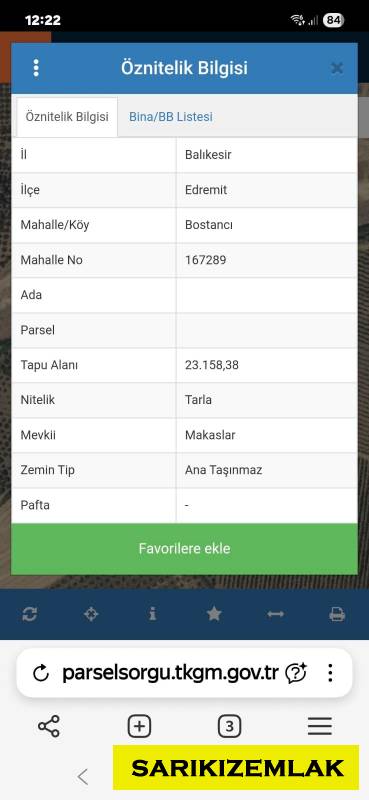Open favorites with the star icon
Image resolution: width=369 pixels, height=800 pixels.
click(214, 614)
